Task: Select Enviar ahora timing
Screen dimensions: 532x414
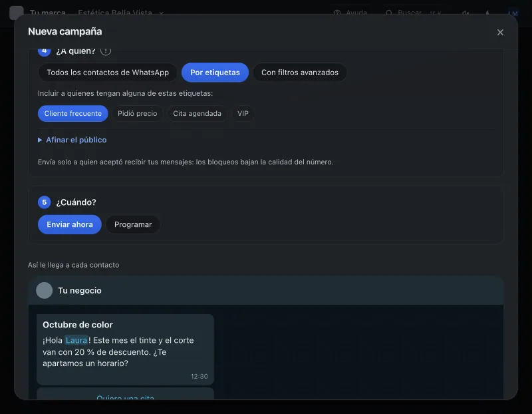Action: [x=70, y=224]
